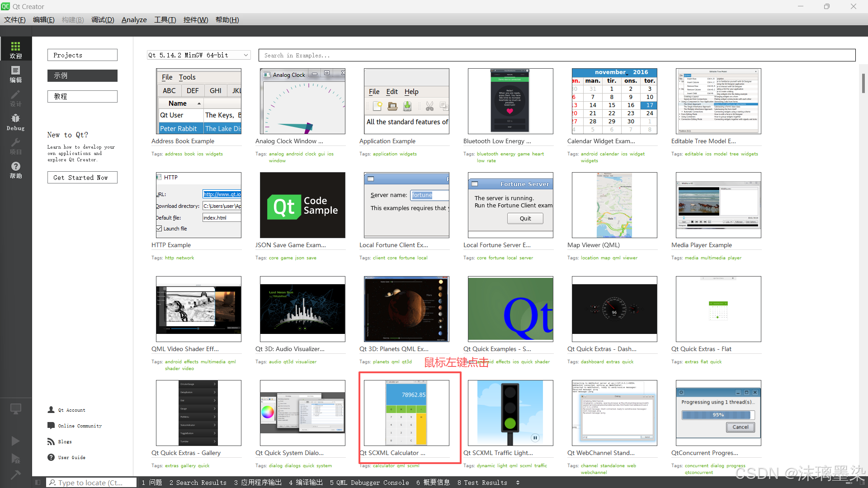
Task: Expand output panes list with the arrows
Action: click(x=518, y=483)
